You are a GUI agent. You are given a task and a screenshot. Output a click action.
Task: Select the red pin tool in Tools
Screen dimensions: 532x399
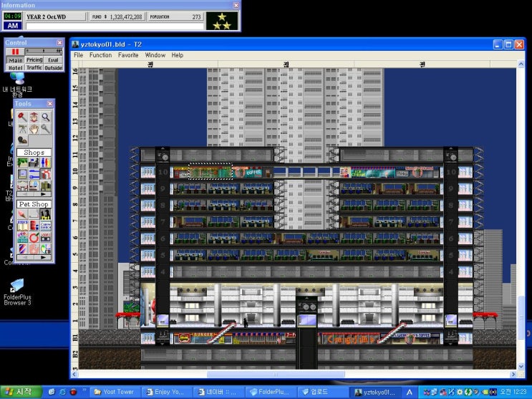(22, 117)
